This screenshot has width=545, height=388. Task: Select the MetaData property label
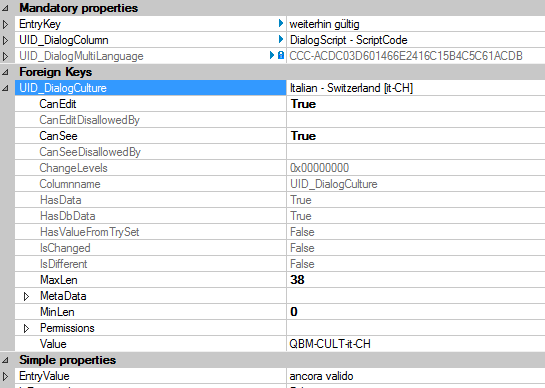(x=63, y=296)
